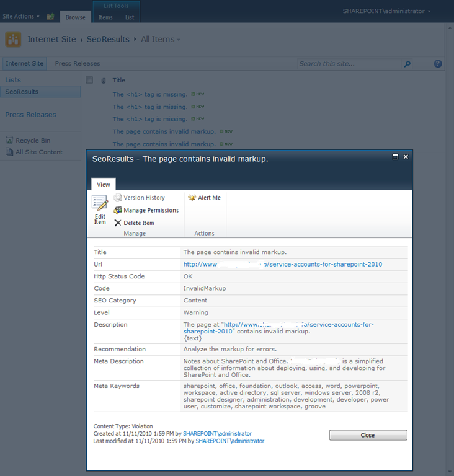Open the SHAREPOINT\administrator user menu
454x476 pixels.
pos(386,11)
